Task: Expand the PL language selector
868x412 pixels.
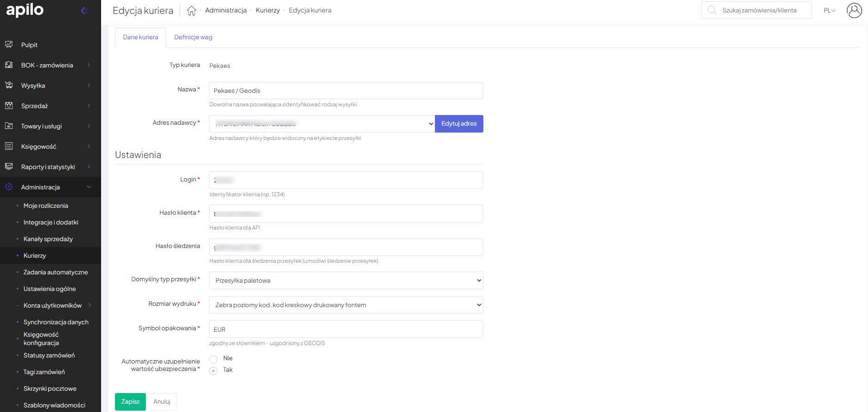Action: (829, 10)
